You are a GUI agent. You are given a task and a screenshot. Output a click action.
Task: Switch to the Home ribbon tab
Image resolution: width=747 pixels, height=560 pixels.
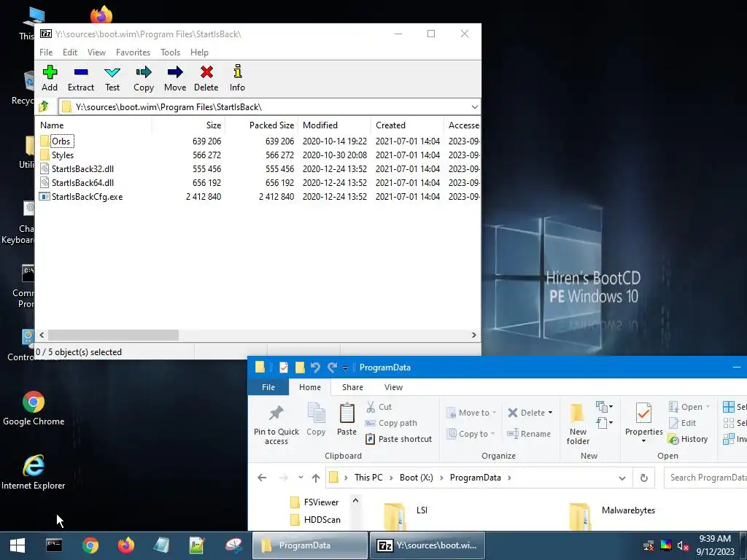point(309,388)
